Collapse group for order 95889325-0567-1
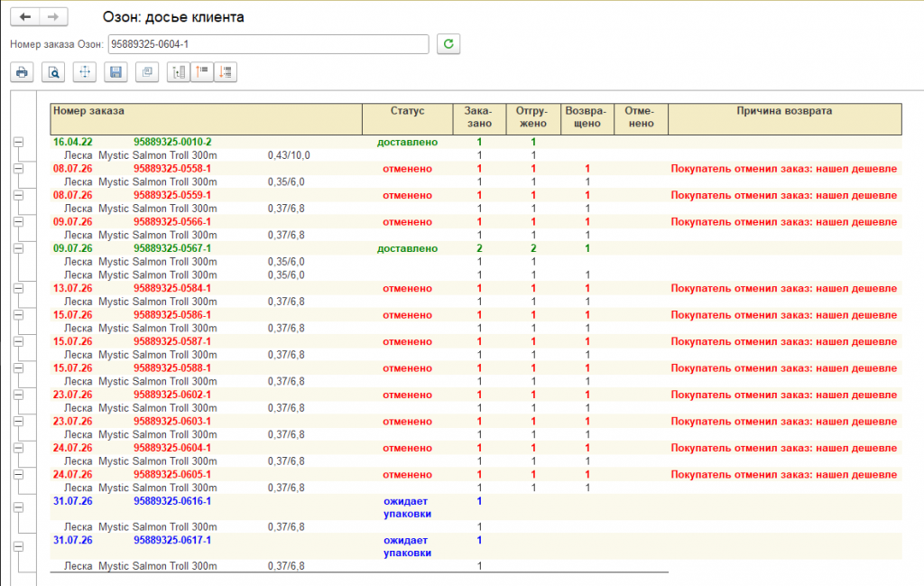 (x=19, y=248)
